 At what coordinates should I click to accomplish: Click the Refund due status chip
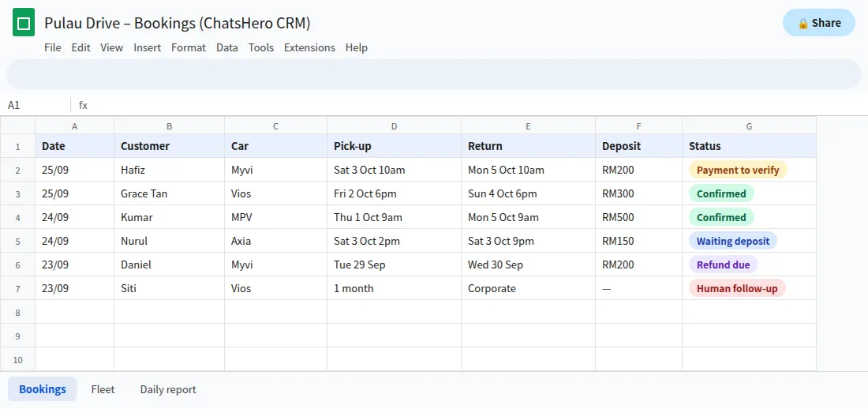(723, 265)
